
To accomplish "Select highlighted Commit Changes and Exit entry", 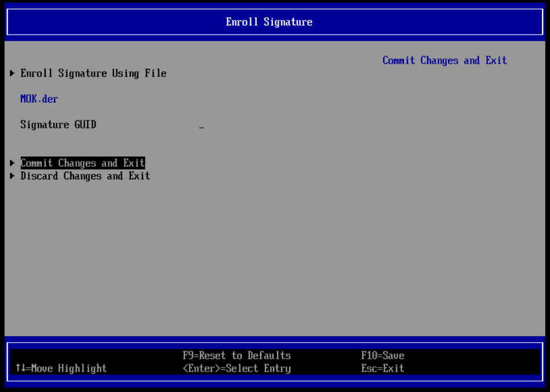I will [82, 163].
